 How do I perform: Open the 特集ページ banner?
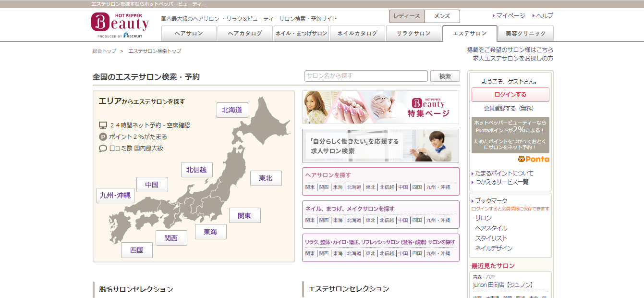point(380,107)
